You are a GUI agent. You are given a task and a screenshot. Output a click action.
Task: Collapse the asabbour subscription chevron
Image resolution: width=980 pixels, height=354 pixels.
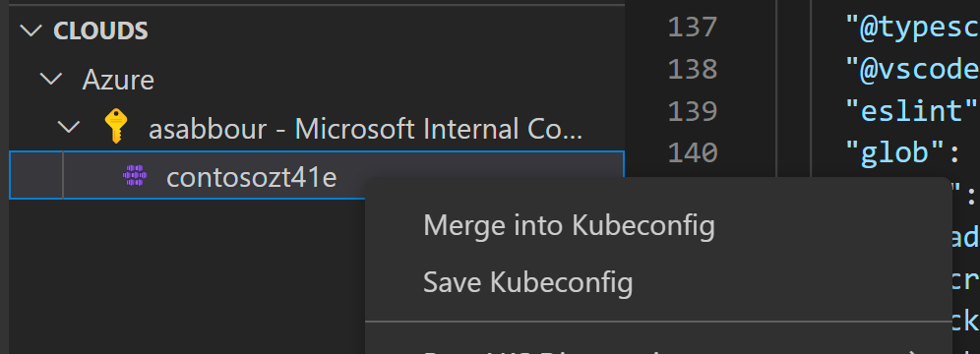(x=69, y=128)
